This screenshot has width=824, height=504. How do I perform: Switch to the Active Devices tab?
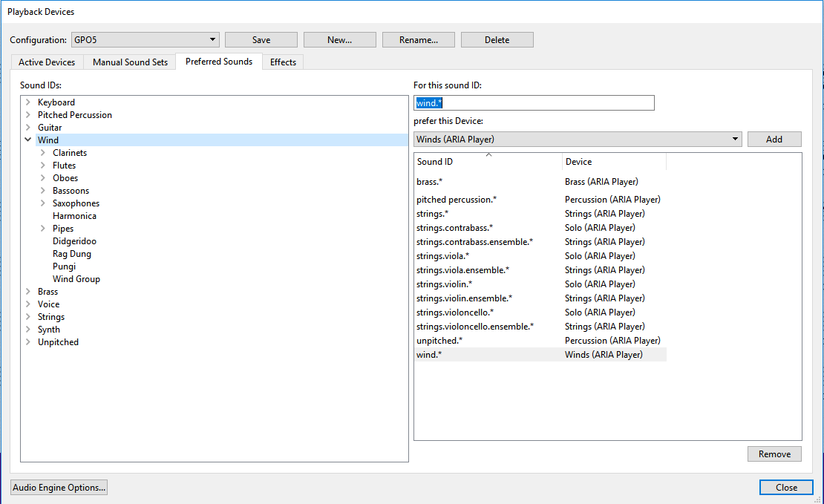47,62
